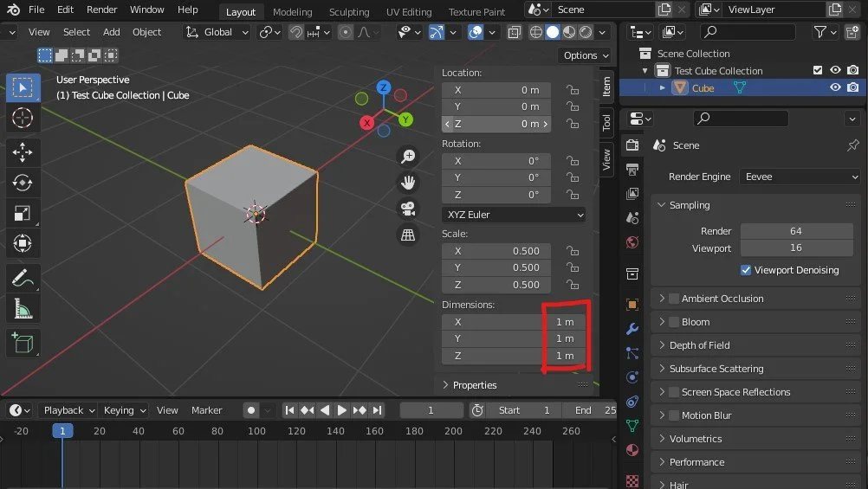Enable the Ambient Occlusion checkbox
Viewport: 868px width, 489px height.
tap(674, 299)
